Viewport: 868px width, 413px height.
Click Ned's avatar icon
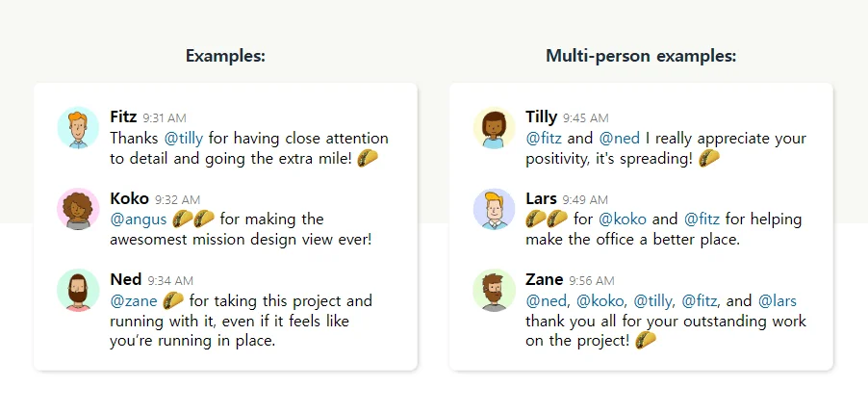(78, 290)
